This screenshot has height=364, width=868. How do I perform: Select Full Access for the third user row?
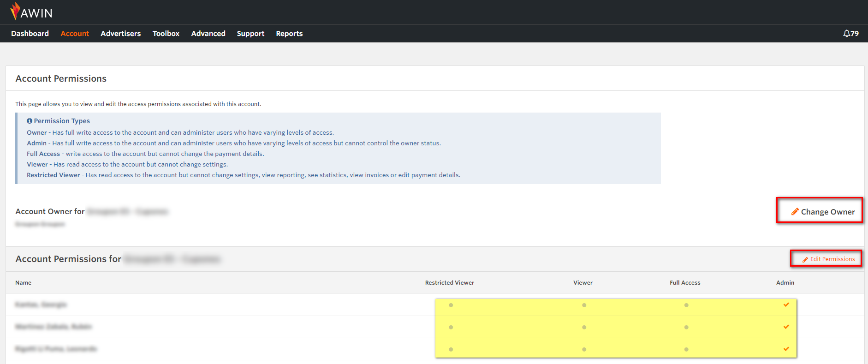pos(686,349)
